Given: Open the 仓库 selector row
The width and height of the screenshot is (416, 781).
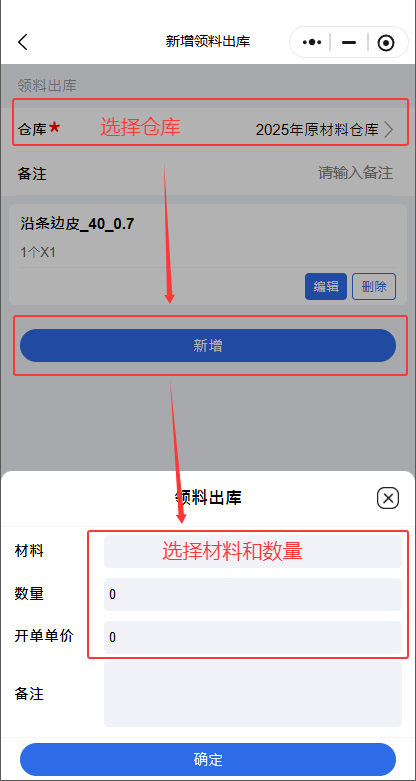Looking at the screenshot, I should [x=210, y=130].
